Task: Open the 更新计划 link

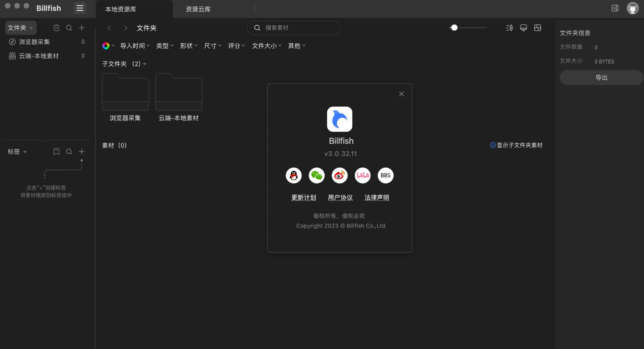Action: pos(304,197)
